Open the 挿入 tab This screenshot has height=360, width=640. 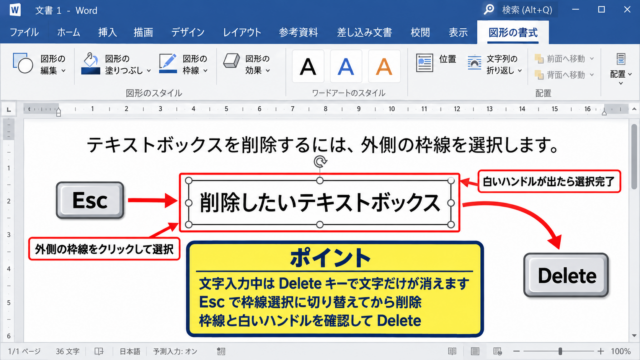[107, 33]
